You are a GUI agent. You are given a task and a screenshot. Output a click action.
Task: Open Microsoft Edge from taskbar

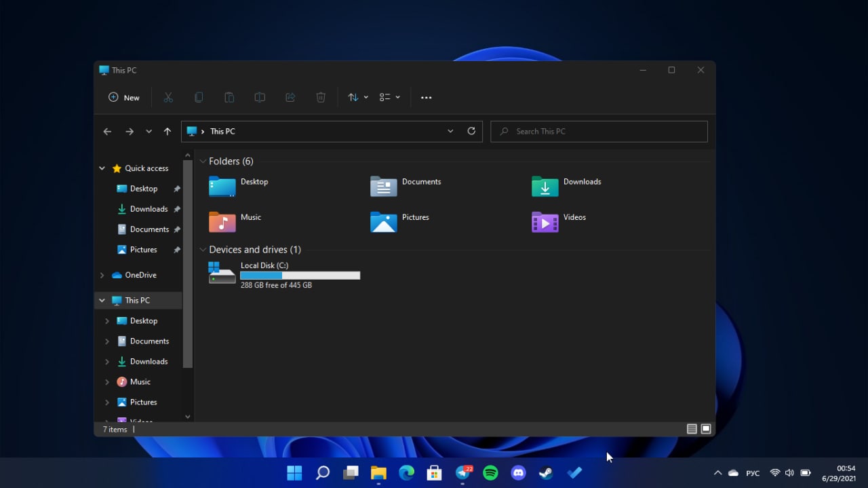pyautogui.click(x=406, y=473)
